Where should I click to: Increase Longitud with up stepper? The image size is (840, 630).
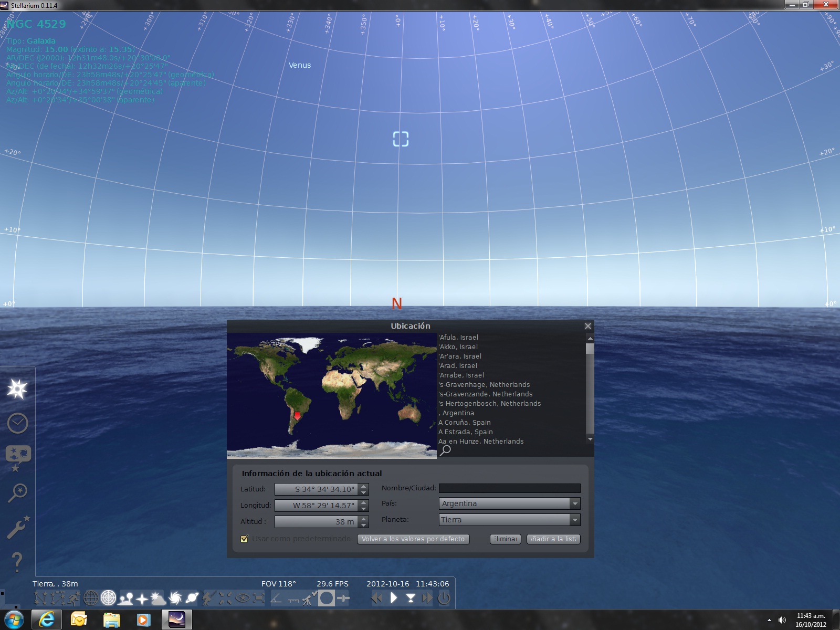click(x=364, y=502)
